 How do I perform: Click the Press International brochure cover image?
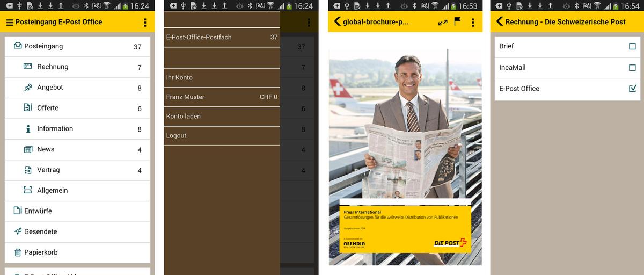405,156
